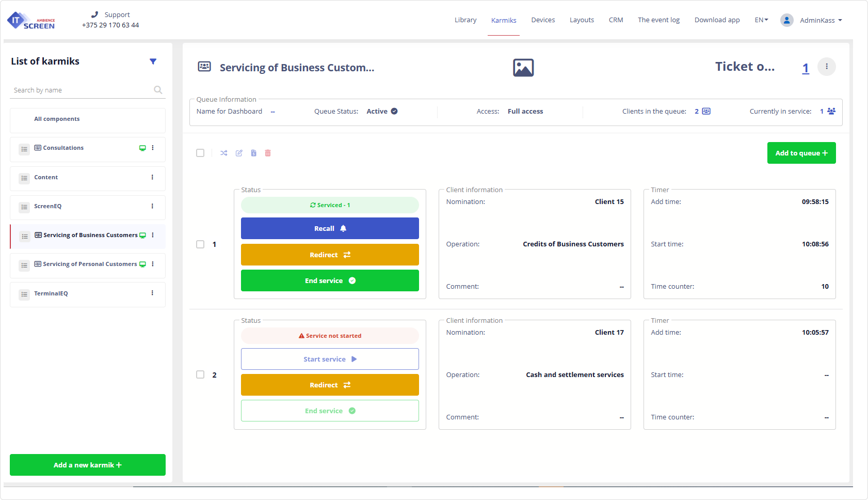Open The event log menu item

coord(658,20)
